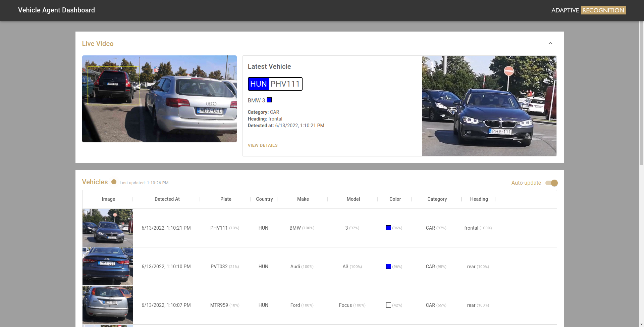Select the plate cell 'PHV111 (13%)'

point(225,228)
